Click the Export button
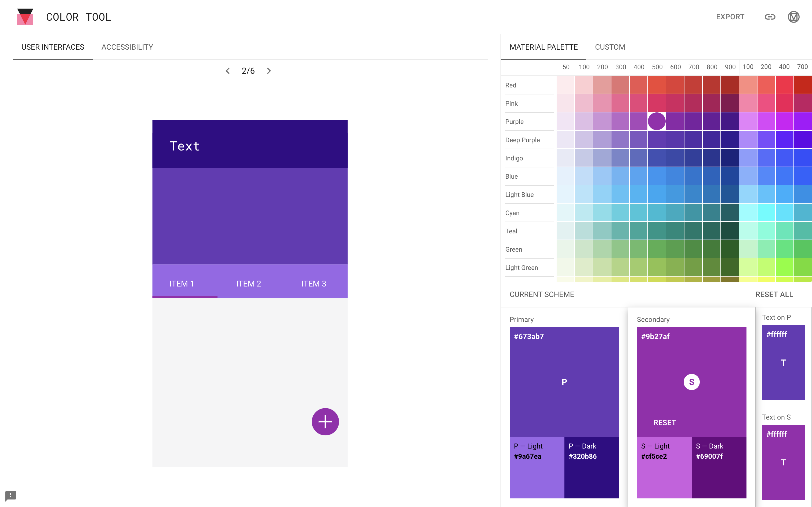The width and height of the screenshot is (812, 507). tap(730, 17)
